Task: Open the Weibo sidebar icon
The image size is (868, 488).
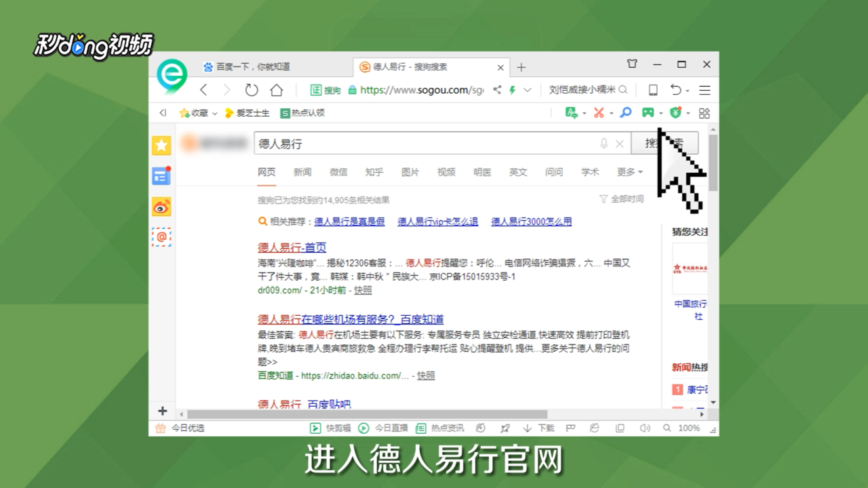Action: pos(161,207)
